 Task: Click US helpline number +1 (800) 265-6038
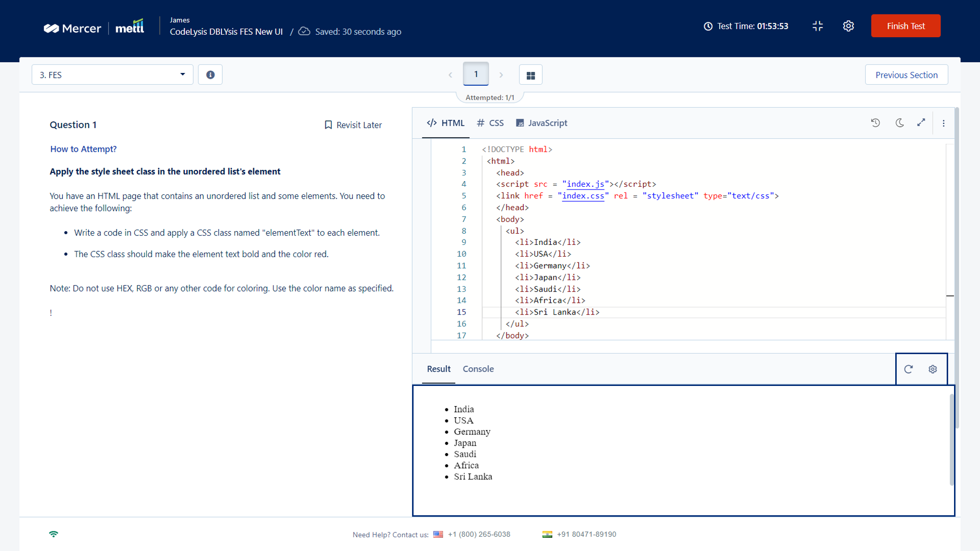[479, 534]
